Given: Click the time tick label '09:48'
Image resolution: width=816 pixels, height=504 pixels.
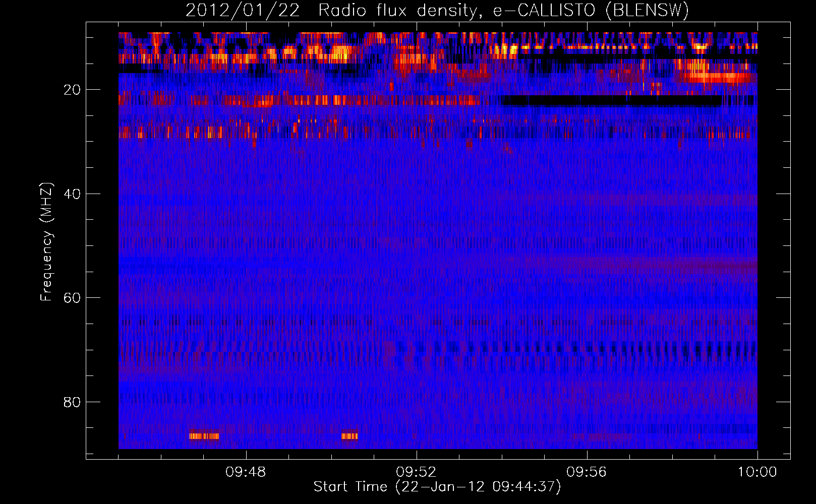Looking at the screenshot, I should pyautogui.click(x=246, y=472).
